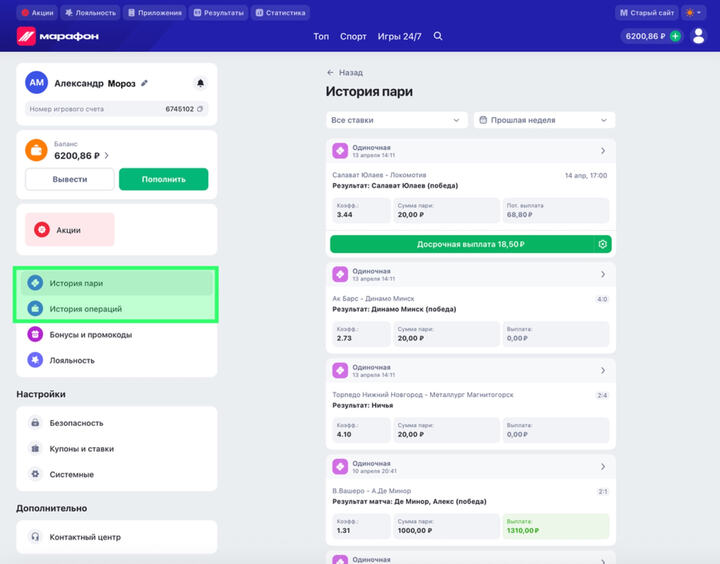
Task: Click the Вывести withdraw button
Action: [70, 179]
